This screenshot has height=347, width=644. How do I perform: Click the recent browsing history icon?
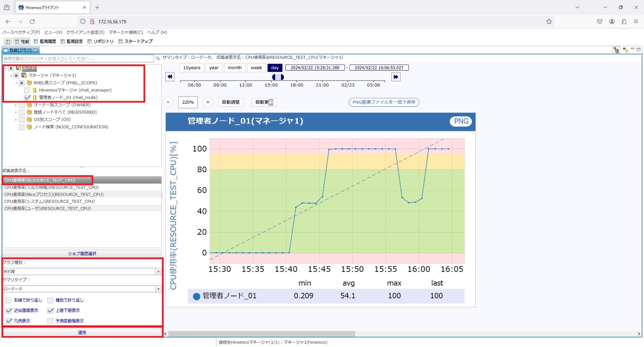(7, 7)
